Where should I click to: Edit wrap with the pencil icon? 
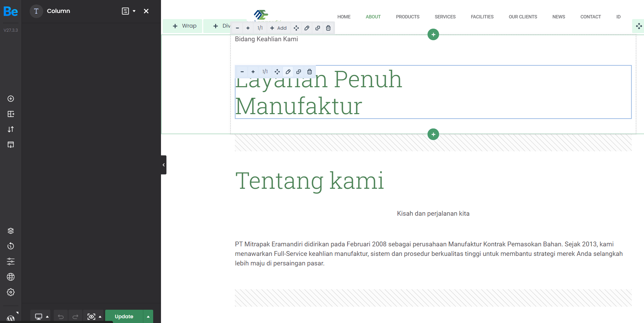(307, 28)
